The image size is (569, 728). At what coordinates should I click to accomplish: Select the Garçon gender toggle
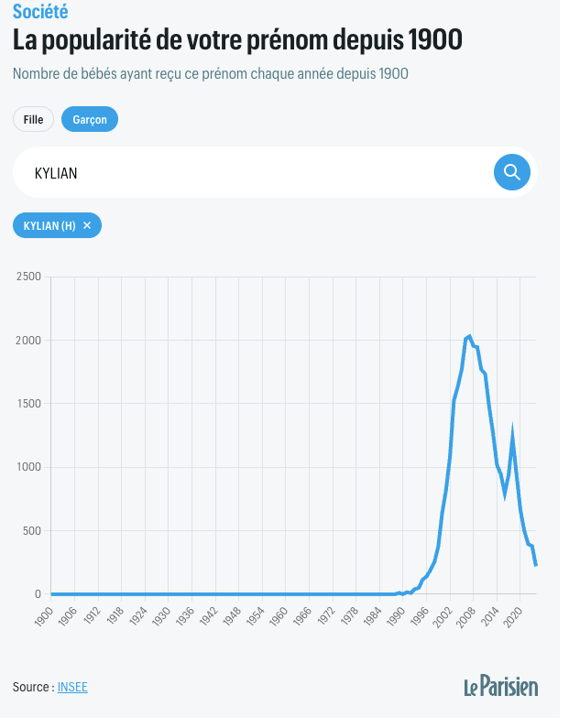(x=91, y=121)
